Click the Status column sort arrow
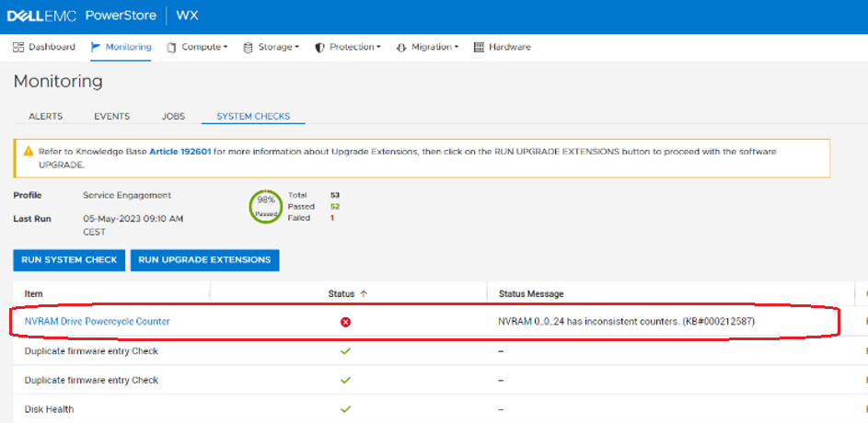Viewport: 868px width, 423px height. tap(364, 293)
